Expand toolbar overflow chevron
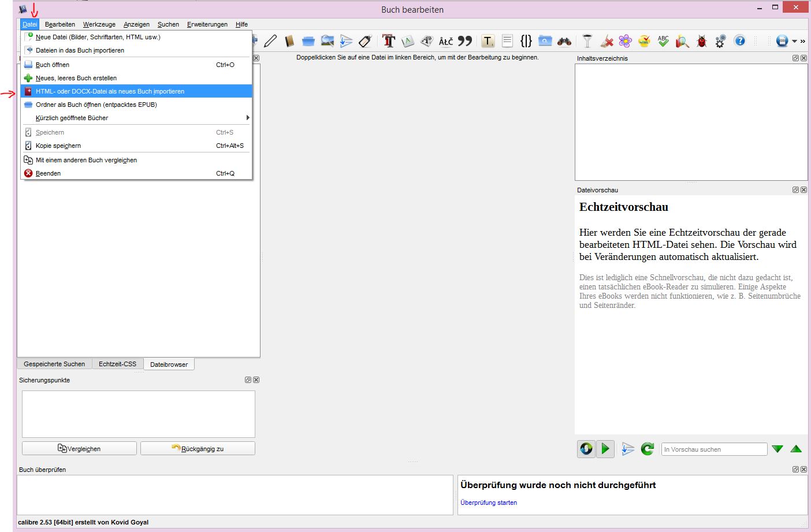Screen dimensions: 811x532 802,41
